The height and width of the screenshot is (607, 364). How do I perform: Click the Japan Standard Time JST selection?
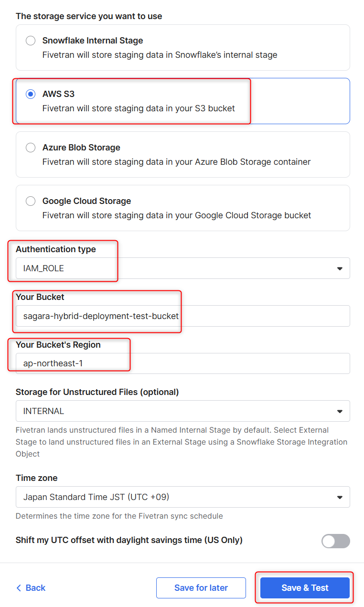click(x=96, y=497)
